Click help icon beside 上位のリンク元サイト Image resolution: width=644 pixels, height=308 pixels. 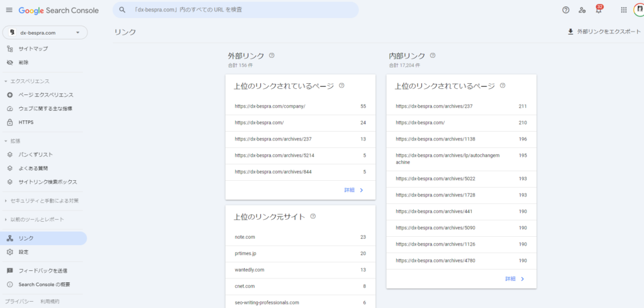313,216
